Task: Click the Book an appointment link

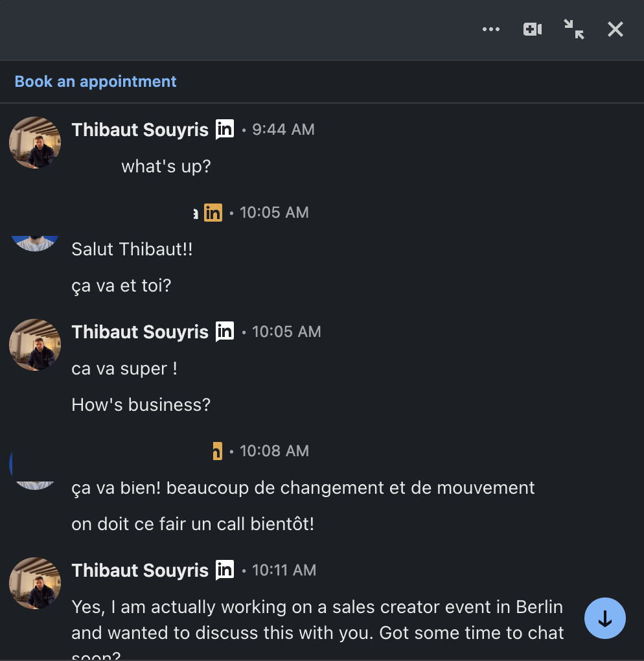Action: [x=95, y=82]
